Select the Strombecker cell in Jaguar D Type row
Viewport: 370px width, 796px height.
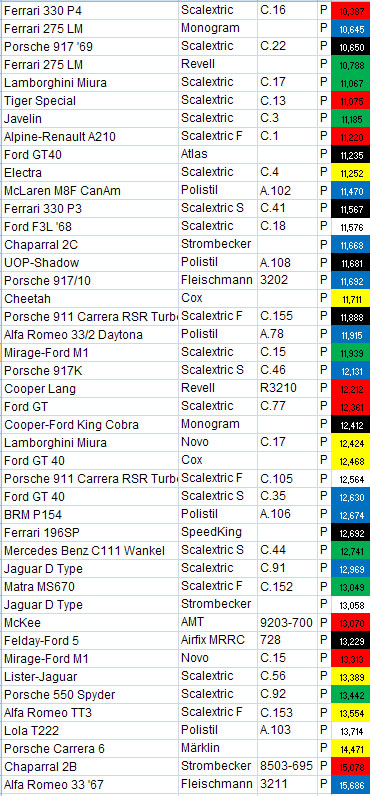tap(218, 604)
